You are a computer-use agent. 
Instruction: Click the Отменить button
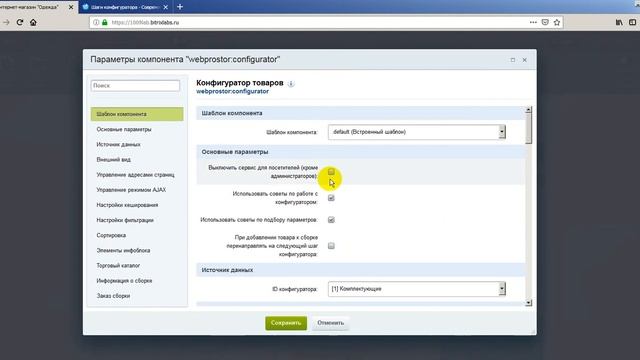[x=331, y=323]
